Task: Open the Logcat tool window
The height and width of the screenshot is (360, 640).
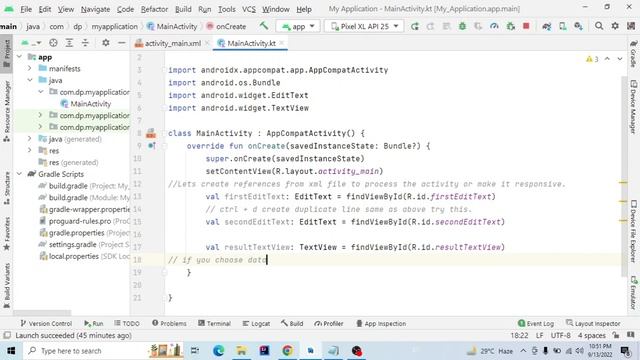Action: coord(256,323)
